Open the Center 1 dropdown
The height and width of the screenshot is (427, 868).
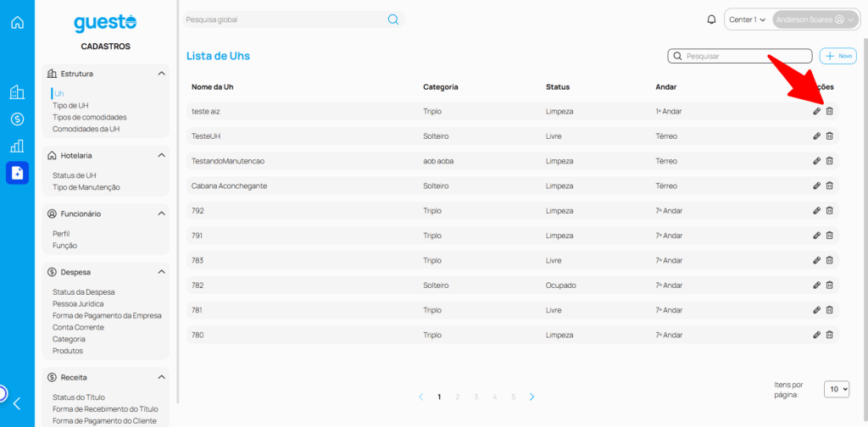click(x=748, y=19)
